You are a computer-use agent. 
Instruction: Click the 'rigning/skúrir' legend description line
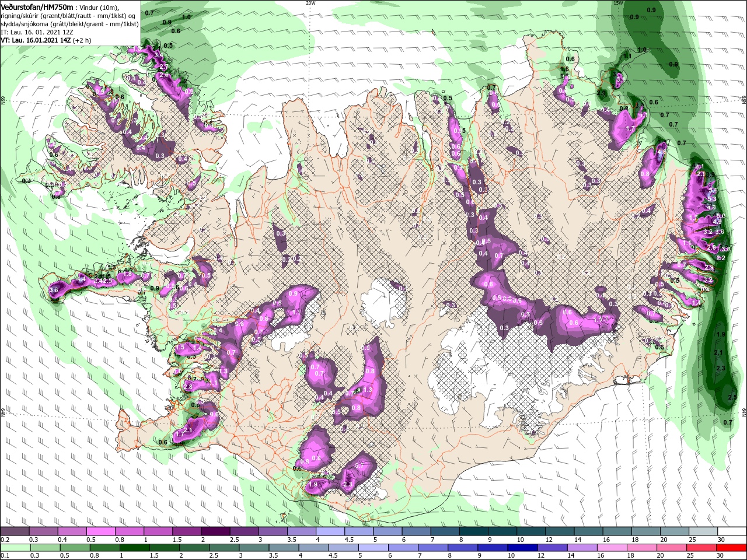(x=69, y=16)
